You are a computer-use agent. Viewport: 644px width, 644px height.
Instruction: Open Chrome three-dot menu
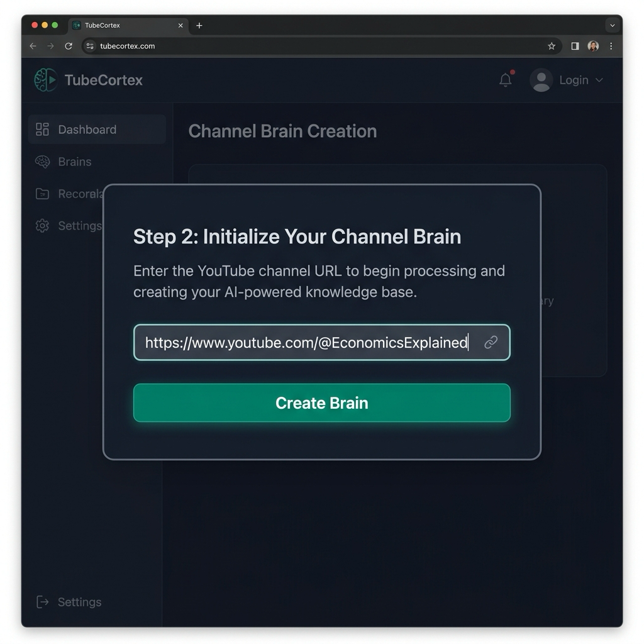(611, 46)
